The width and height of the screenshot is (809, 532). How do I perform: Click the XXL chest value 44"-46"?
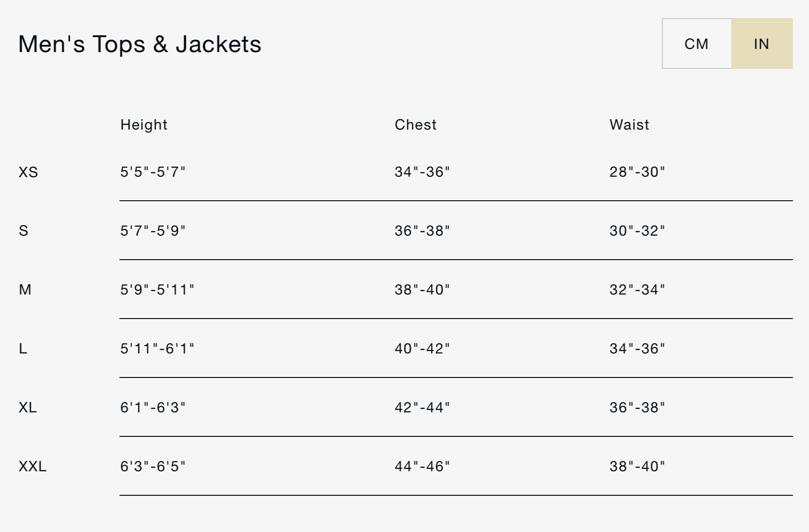(x=422, y=466)
